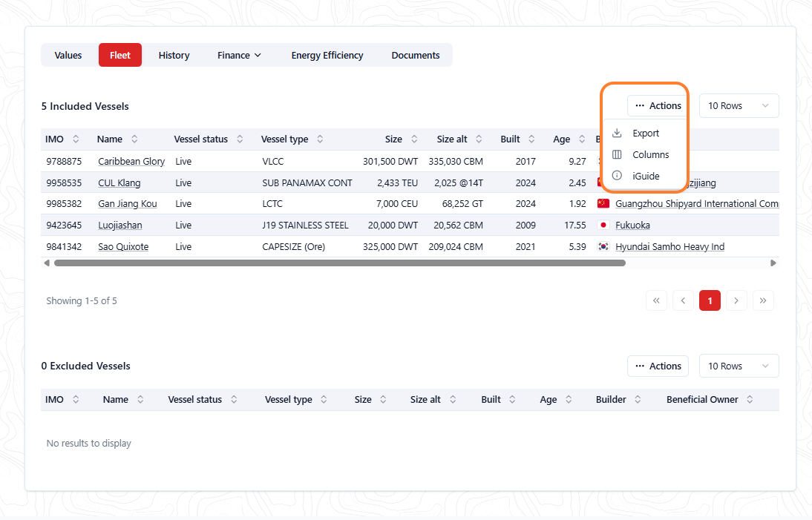
Task: Click the Export download icon
Action: point(617,133)
